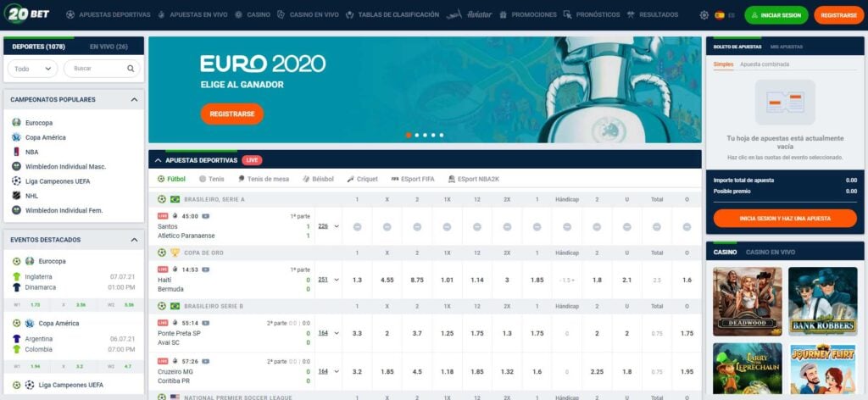Click the ESport FIFA icon
The image size is (868, 400).
[395, 179]
